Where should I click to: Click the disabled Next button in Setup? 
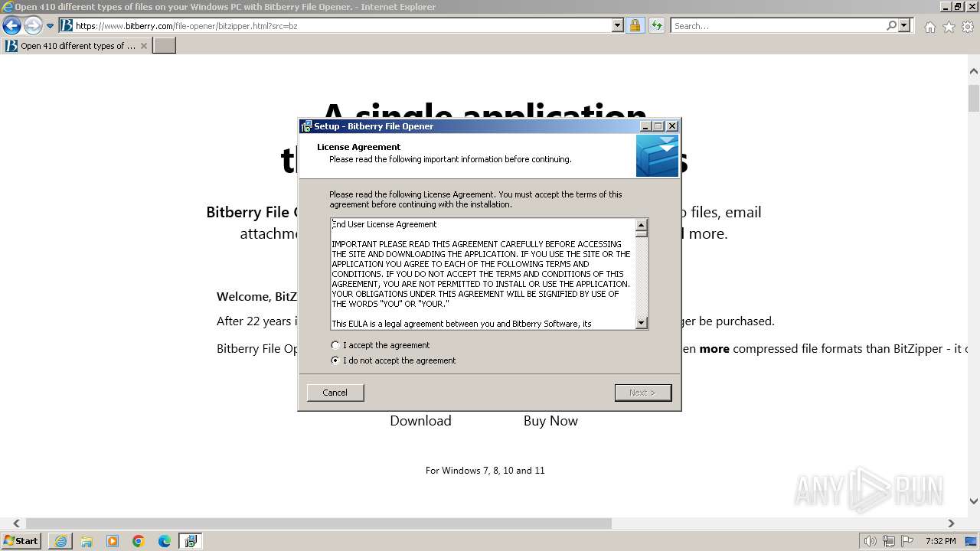(x=643, y=393)
